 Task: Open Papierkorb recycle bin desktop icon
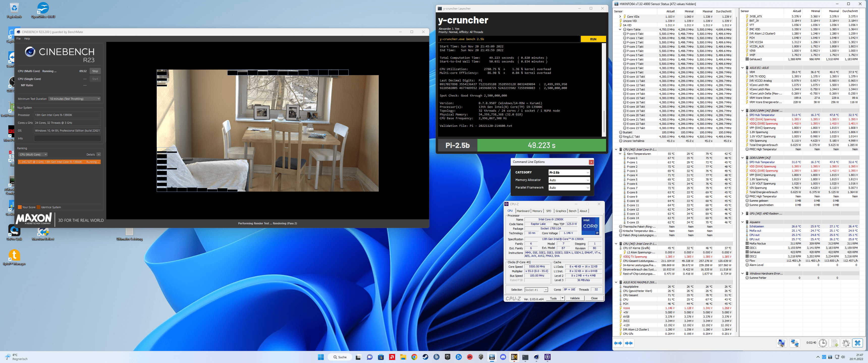pyautogui.click(x=14, y=10)
